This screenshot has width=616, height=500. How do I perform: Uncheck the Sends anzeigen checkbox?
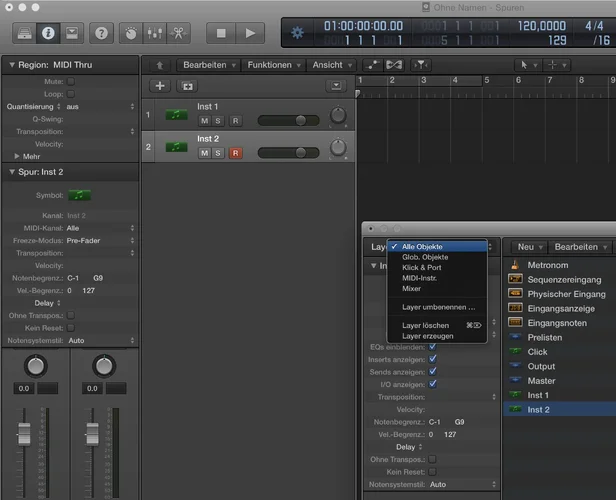point(432,371)
